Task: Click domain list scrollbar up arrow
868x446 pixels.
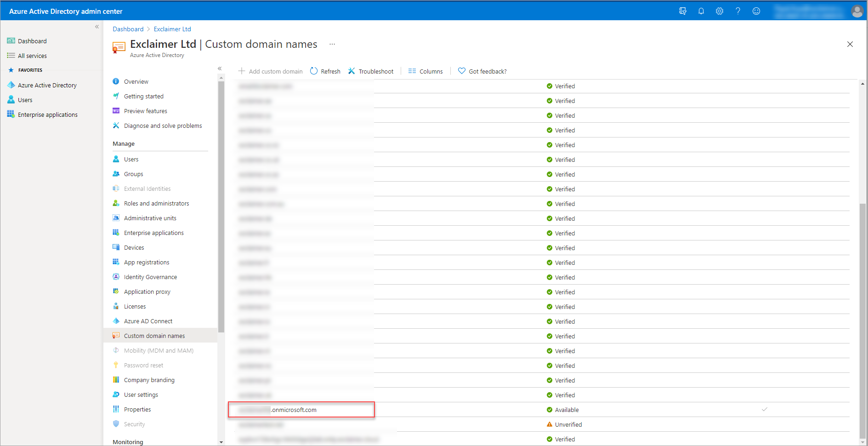Action: pos(862,84)
